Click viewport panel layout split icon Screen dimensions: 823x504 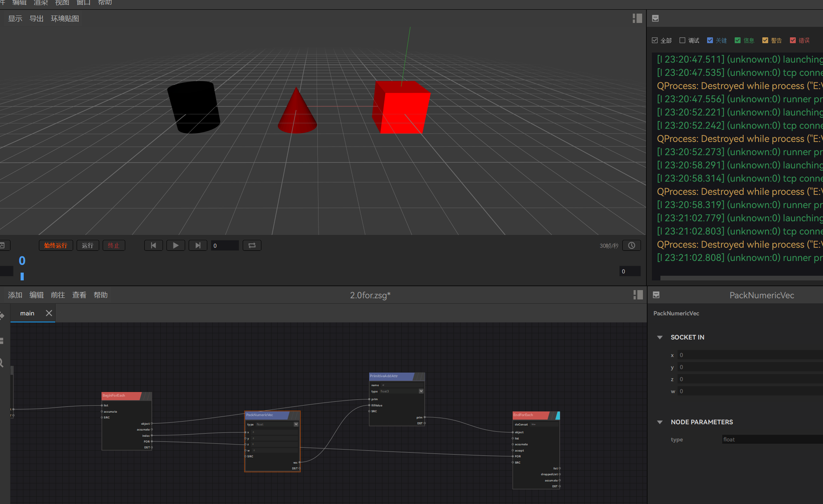click(x=637, y=18)
